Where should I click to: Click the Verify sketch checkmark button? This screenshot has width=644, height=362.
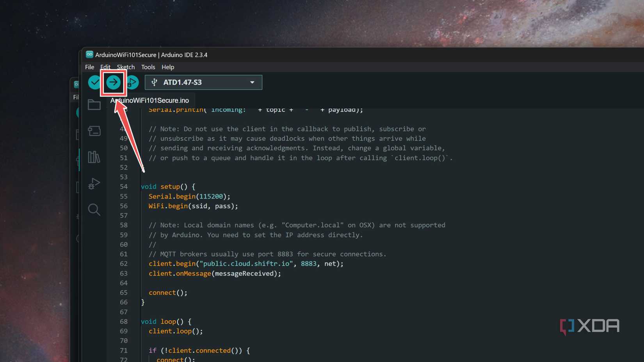pos(94,82)
